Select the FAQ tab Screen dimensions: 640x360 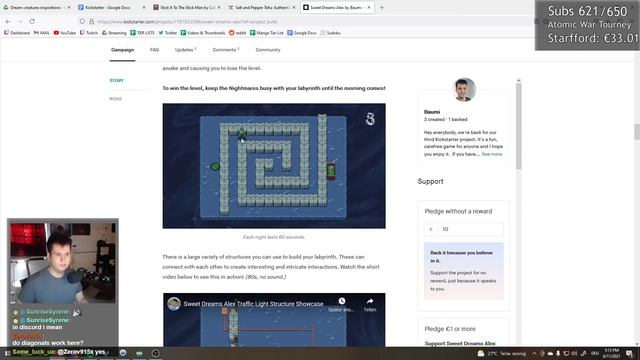click(x=154, y=50)
